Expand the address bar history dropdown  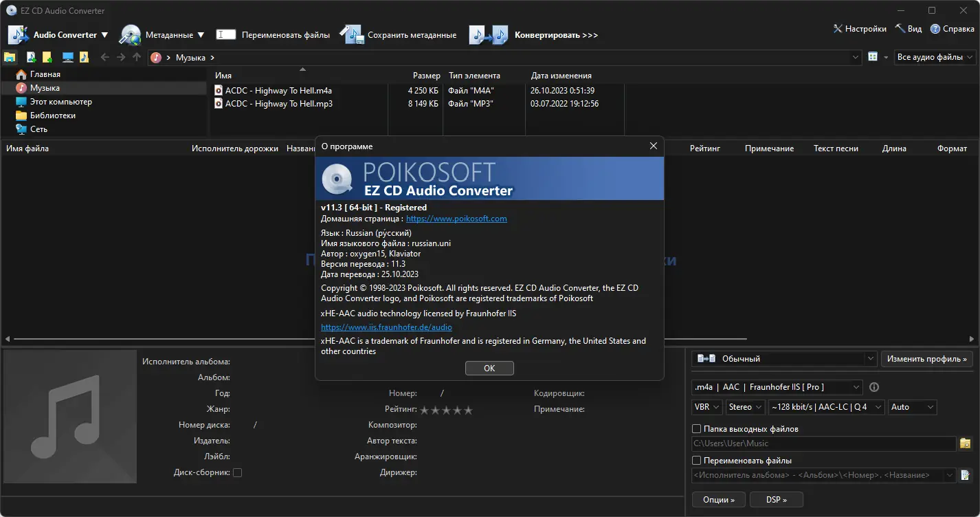[856, 58]
